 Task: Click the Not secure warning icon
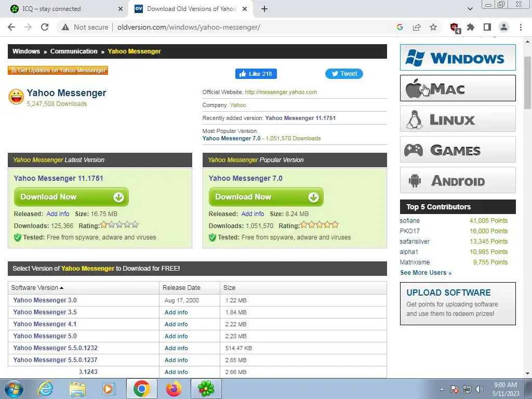point(65,27)
